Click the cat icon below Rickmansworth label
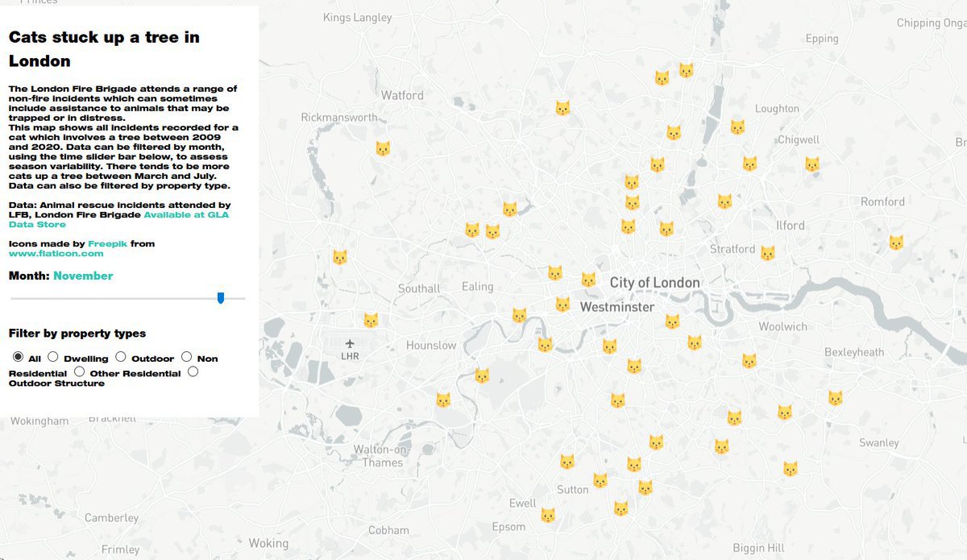Image resolution: width=967 pixels, height=560 pixels. 383,149
